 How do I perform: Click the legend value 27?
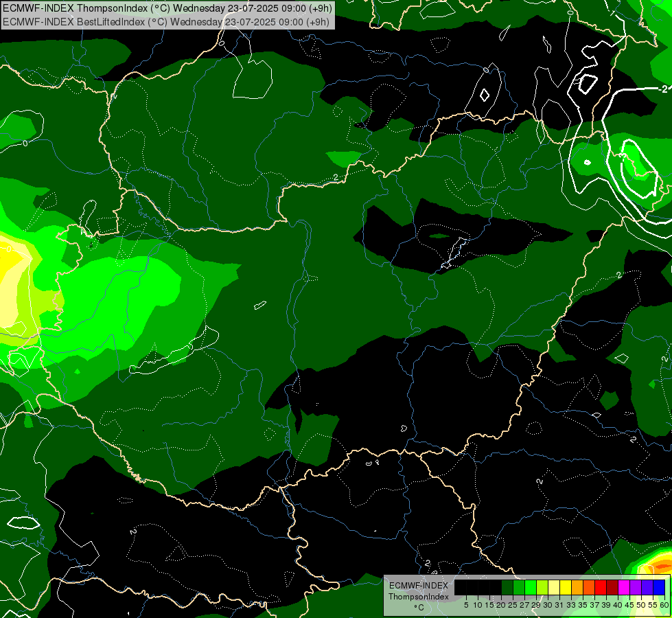524,605
